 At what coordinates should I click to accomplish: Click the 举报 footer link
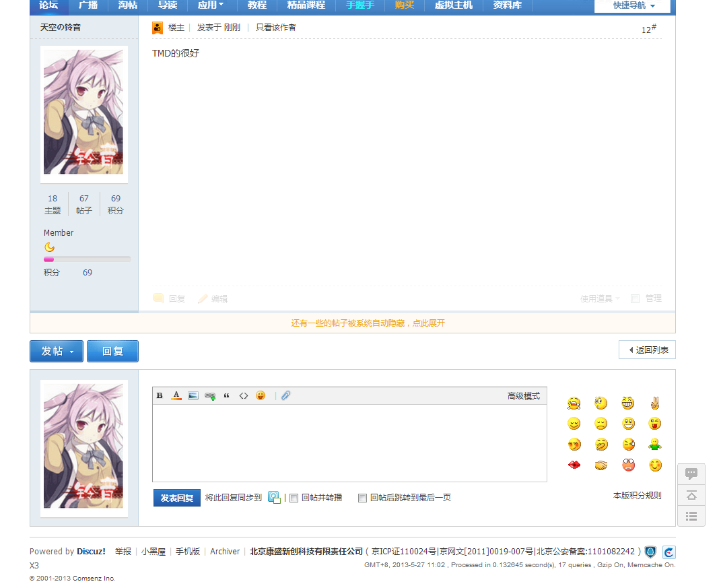coord(123,551)
